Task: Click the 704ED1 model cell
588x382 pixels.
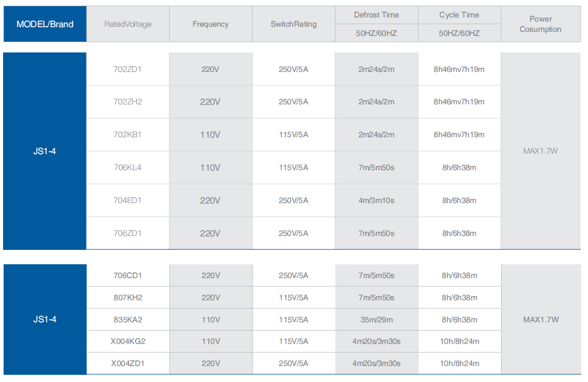Action: pos(128,201)
